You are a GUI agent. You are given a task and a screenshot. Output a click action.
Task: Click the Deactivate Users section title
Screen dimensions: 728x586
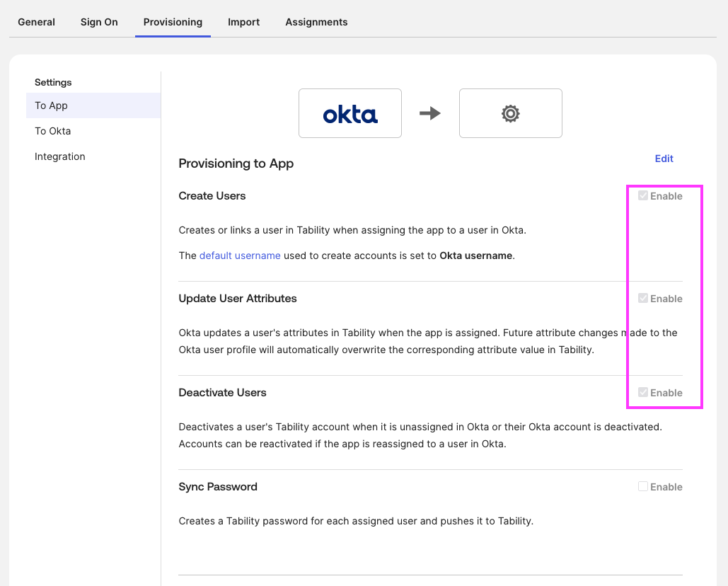[222, 393]
